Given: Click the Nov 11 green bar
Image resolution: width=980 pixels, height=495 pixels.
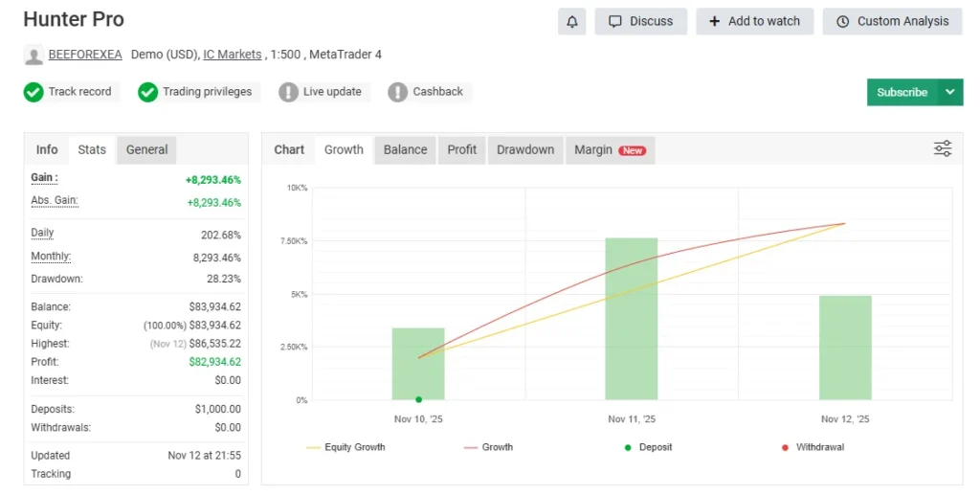Looking at the screenshot, I should click(632, 319).
